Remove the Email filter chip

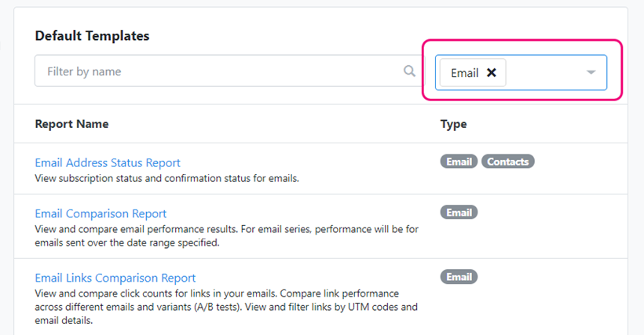491,73
